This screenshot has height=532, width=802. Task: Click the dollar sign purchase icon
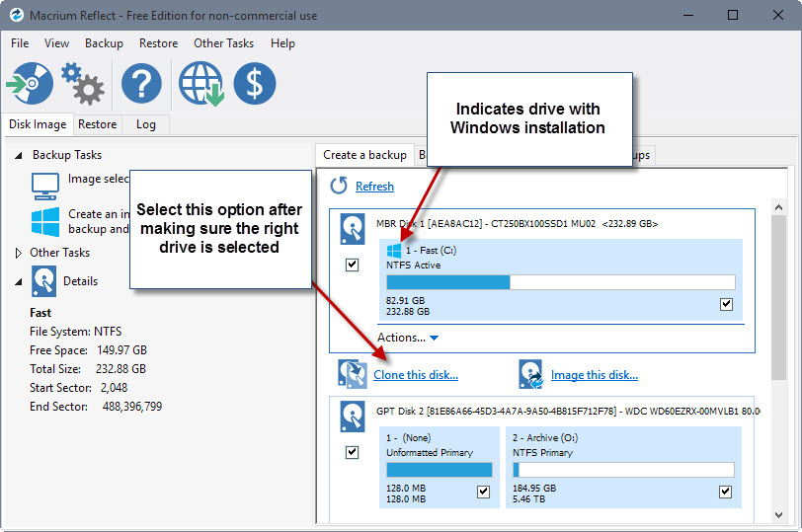pyautogui.click(x=255, y=83)
